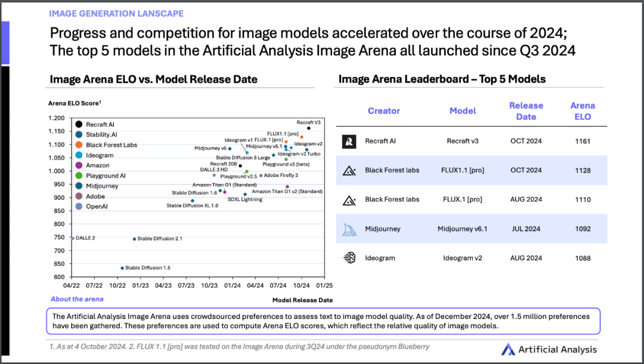The width and height of the screenshot is (644, 364).
Task: Click the 1110 Arena ELO value
Action: coord(583,200)
